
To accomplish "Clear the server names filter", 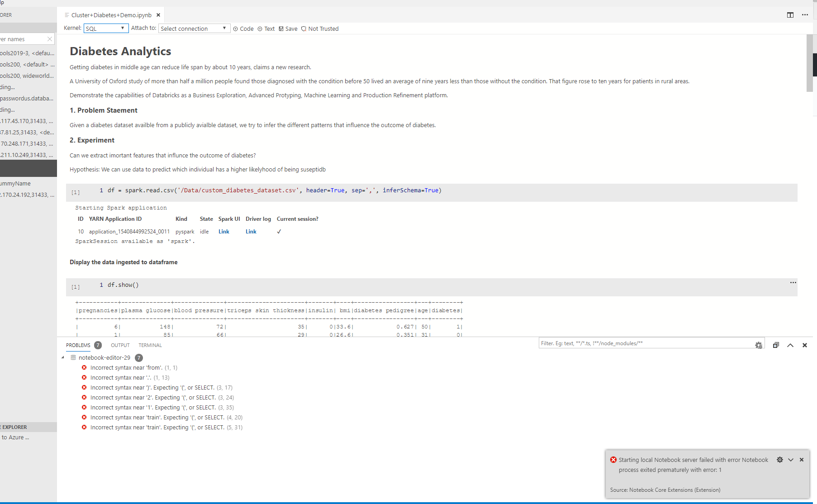I will pos(50,39).
